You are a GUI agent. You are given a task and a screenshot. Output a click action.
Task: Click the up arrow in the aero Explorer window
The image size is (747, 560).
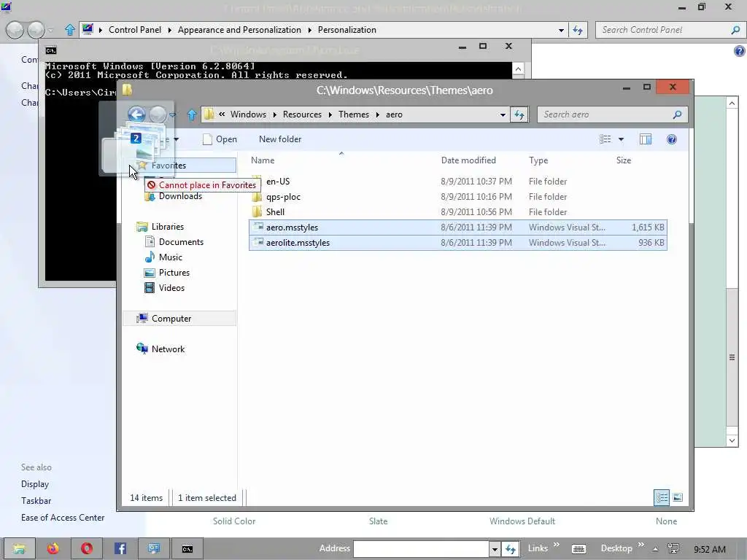192,114
